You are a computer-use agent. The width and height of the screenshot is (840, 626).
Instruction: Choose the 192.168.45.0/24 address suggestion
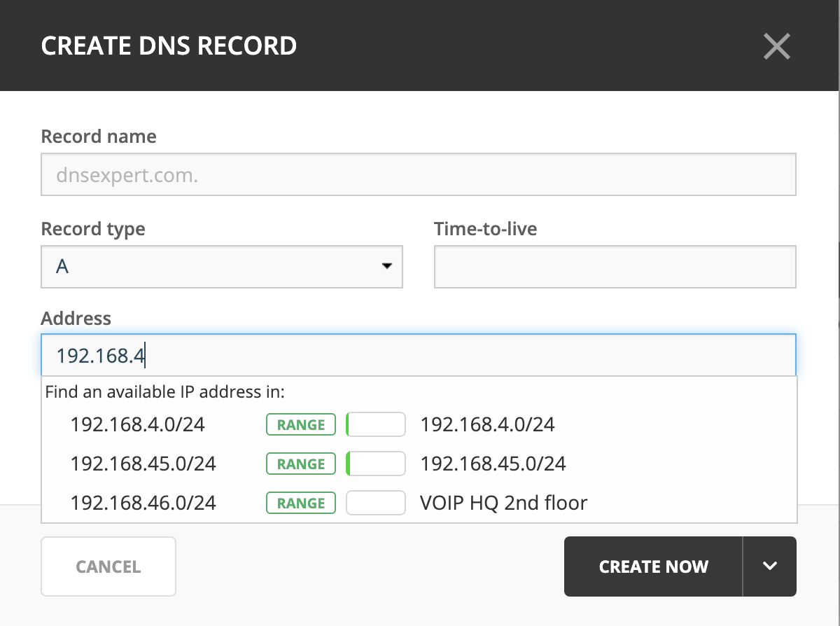[x=143, y=464]
